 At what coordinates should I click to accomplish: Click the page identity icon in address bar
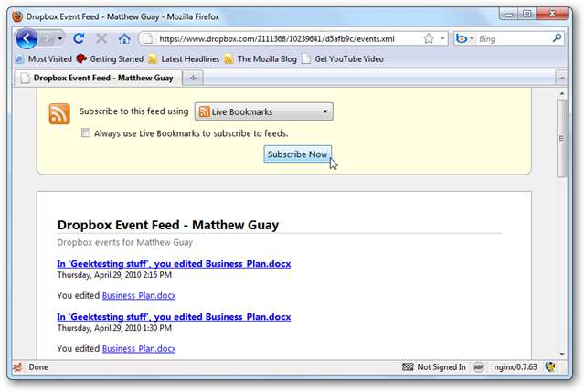point(148,38)
